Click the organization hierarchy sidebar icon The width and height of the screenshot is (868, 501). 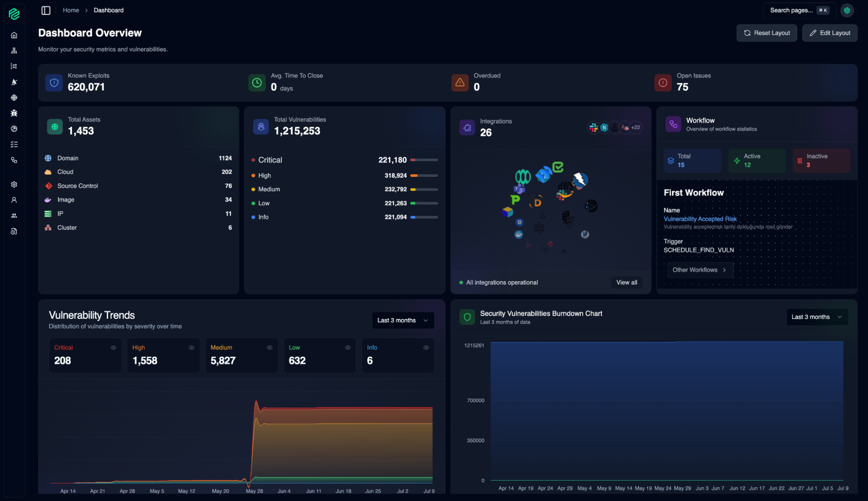[14, 51]
